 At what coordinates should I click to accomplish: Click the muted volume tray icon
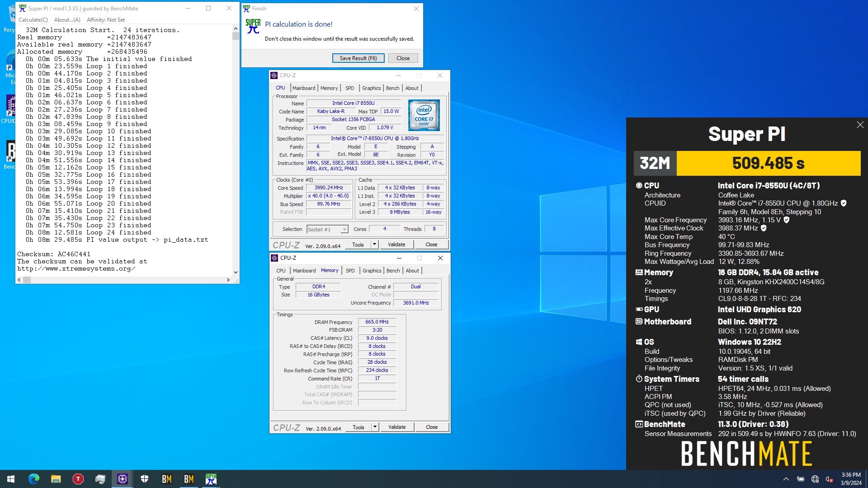click(x=829, y=479)
